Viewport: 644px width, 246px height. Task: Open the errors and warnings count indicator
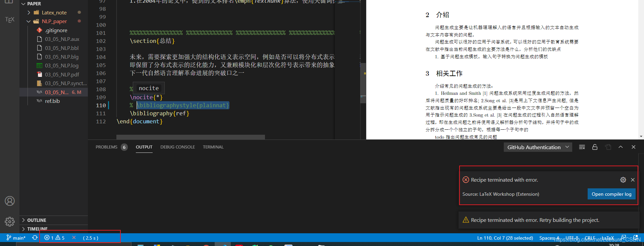[x=54, y=238]
